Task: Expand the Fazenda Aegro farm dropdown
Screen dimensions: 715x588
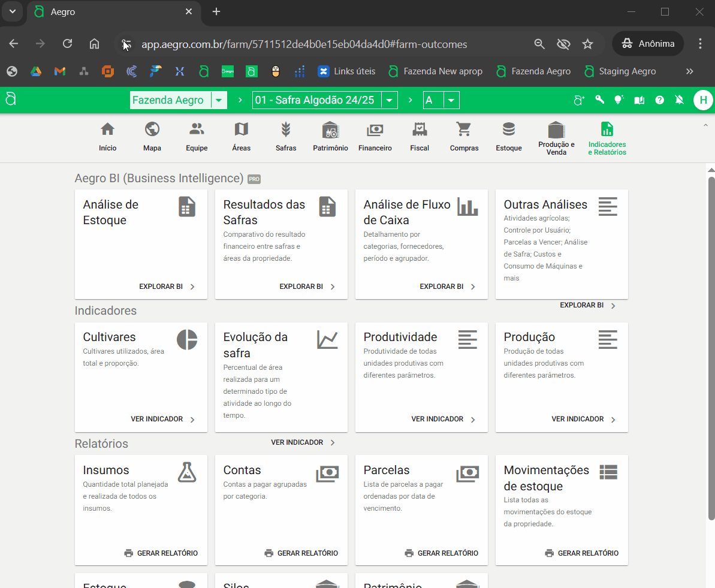Action: pyautogui.click(x=220, y=100)
